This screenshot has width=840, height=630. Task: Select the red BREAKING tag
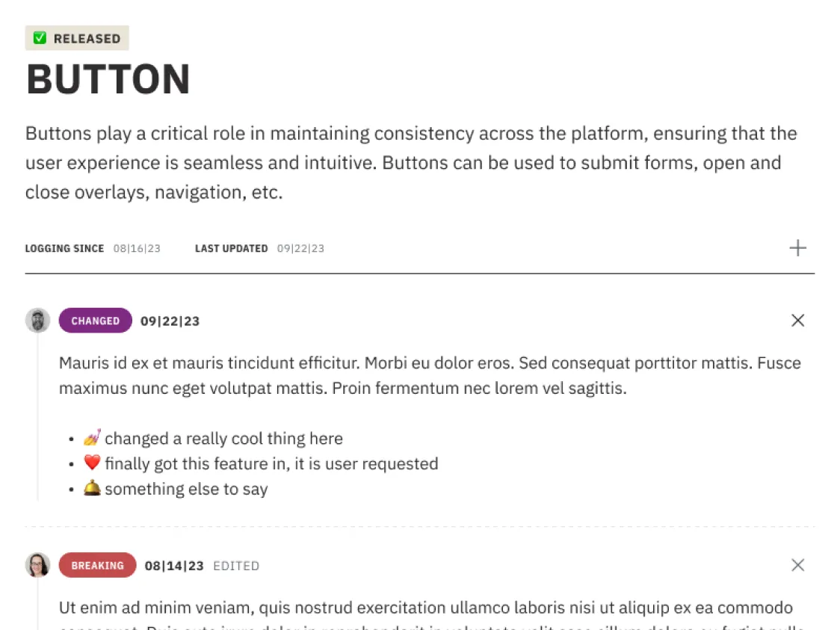tap(97, 565)
